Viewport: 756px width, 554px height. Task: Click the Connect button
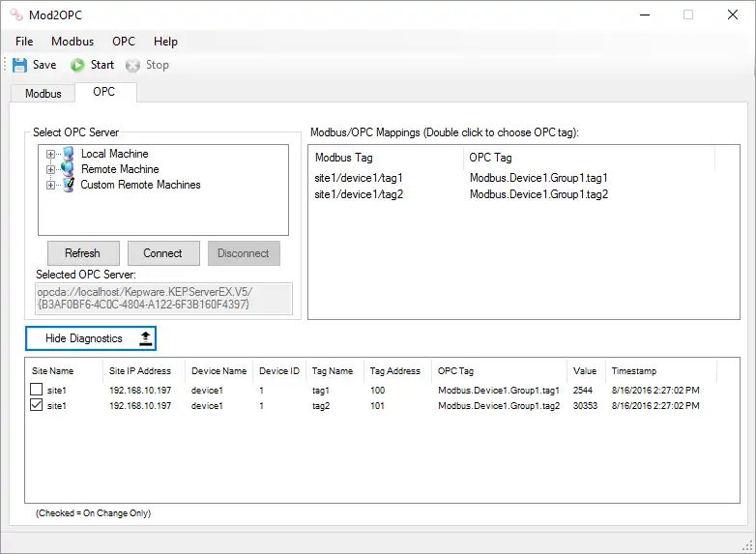[163, 253]
